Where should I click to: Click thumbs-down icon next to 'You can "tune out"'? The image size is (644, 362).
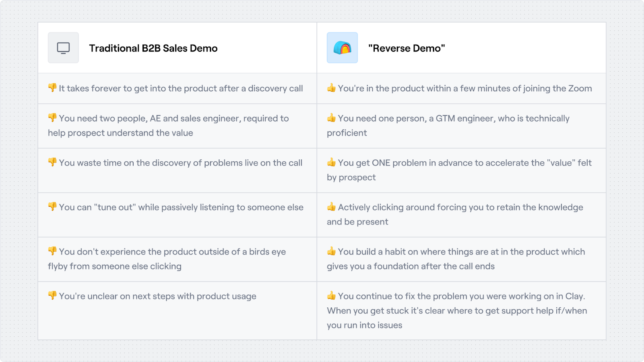click(52, 207)
